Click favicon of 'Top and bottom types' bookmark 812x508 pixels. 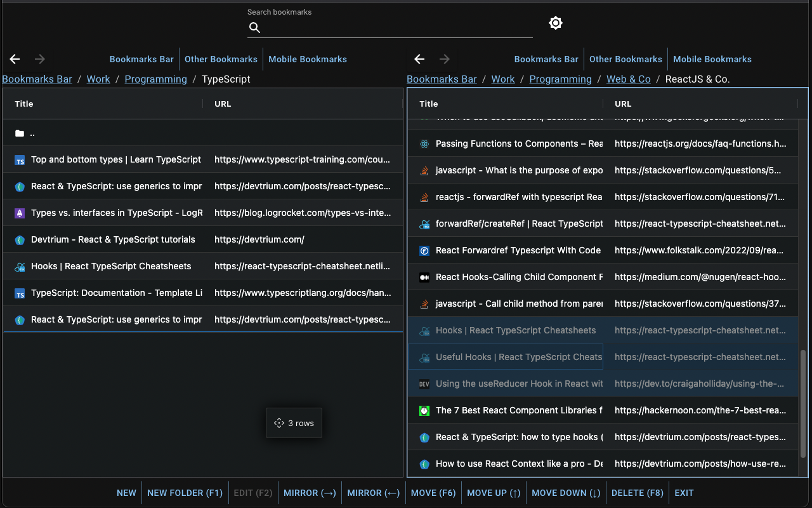pos(20,160)
